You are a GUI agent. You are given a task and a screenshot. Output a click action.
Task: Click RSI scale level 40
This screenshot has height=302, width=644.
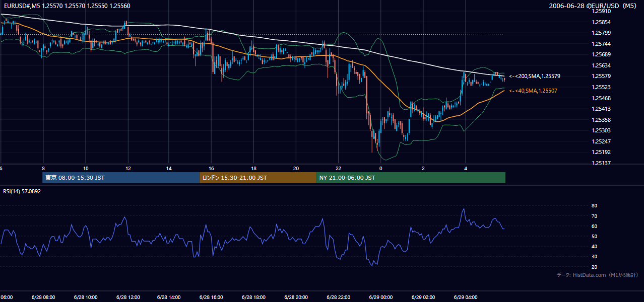(594, 246)
